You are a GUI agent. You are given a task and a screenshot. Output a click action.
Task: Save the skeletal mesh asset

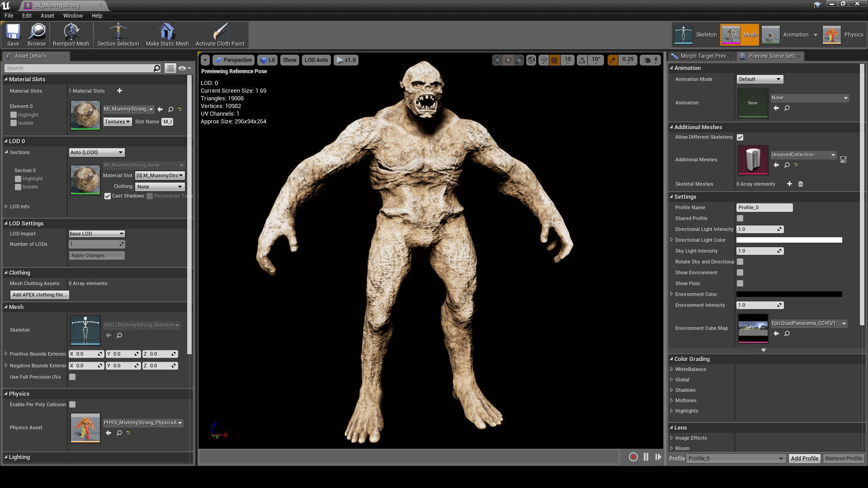[x=13, y=35]
